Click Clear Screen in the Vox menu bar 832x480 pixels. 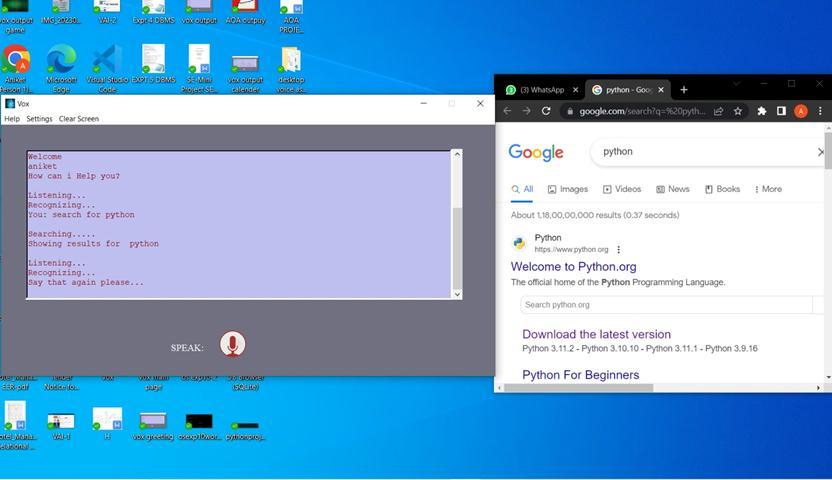tap(79, 119)
